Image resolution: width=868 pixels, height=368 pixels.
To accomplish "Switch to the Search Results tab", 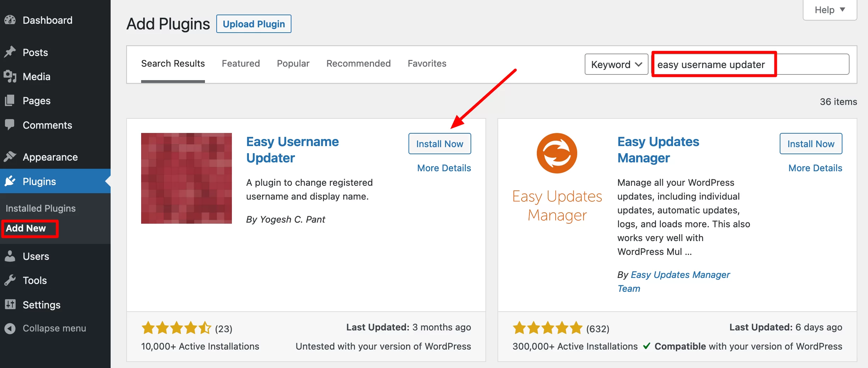I will [173, 64].
